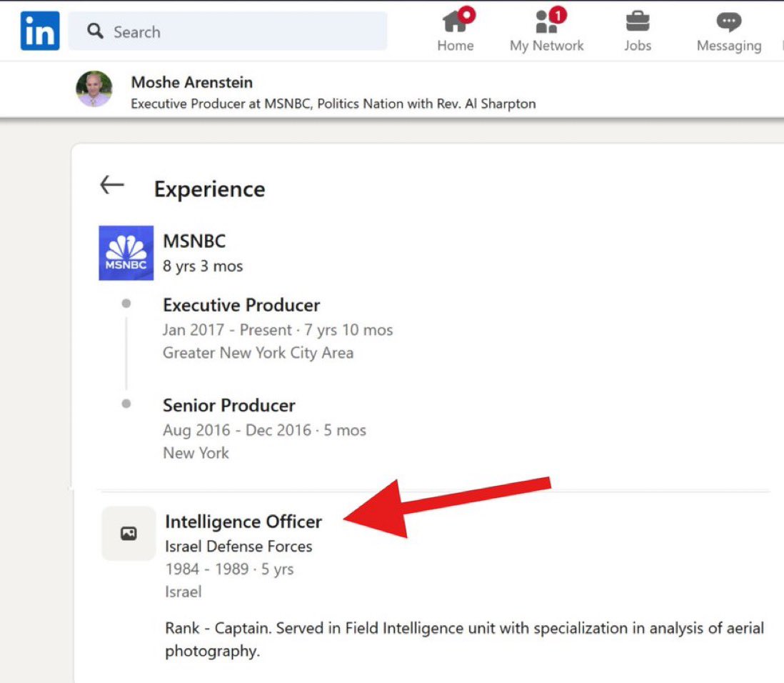Click the Israel location text

click(183, 592)
